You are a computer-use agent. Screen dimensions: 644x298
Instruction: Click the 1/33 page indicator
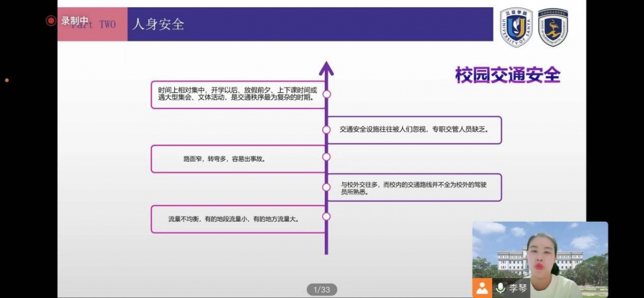tap(322, 289)
